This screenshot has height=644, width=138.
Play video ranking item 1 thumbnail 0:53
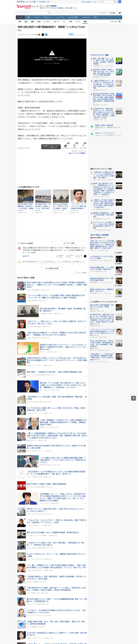[x=119, y=175]
